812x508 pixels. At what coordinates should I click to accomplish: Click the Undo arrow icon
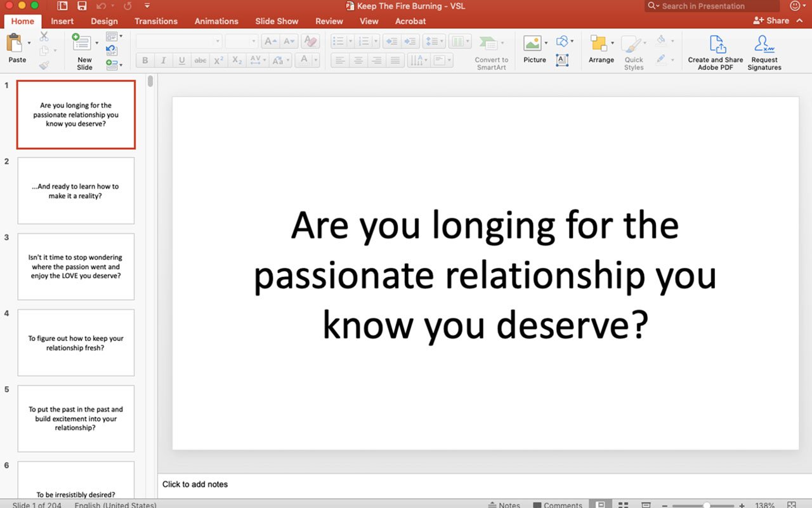(100, 6)
